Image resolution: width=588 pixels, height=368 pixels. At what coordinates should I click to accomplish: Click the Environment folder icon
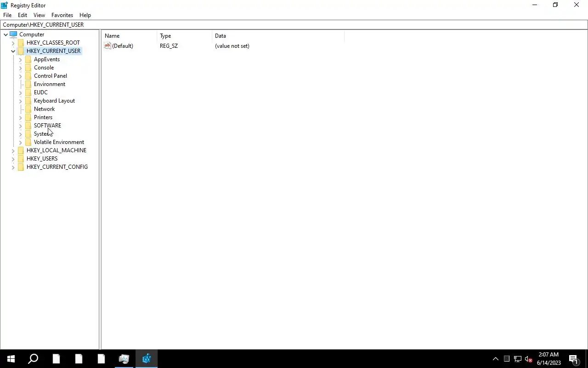[28, 84]
